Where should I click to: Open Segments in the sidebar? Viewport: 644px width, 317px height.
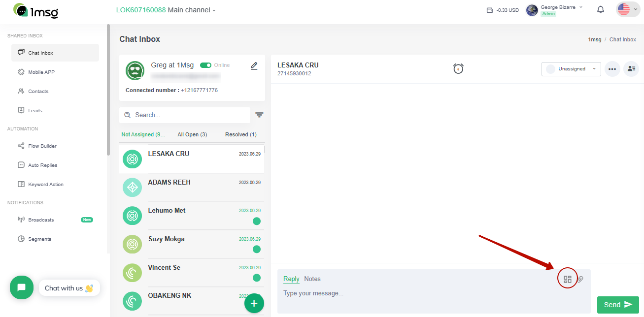pos(55,239)
